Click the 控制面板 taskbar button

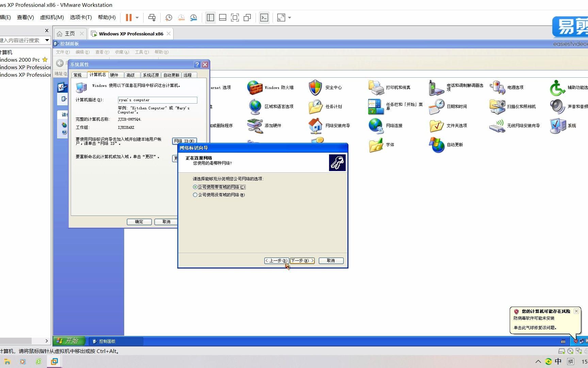(116, 341)
